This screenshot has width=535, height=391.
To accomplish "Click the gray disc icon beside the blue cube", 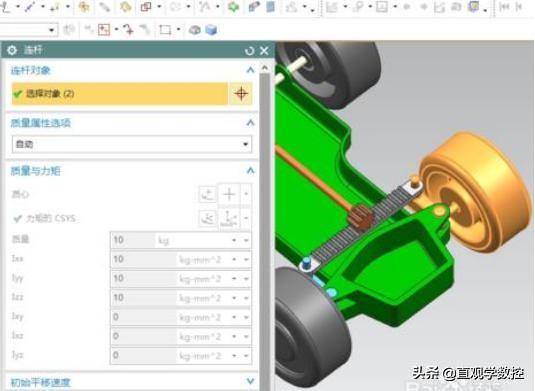I will (194, 30).
